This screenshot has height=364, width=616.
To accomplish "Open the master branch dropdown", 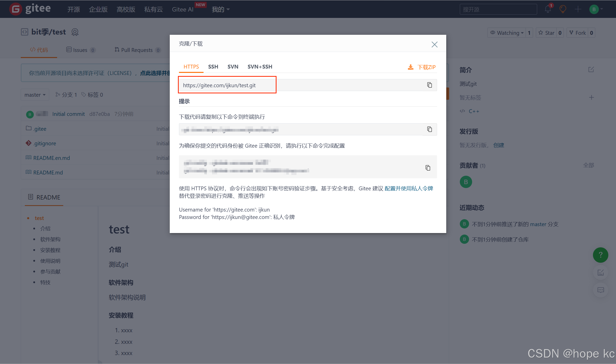I will 35,95.
